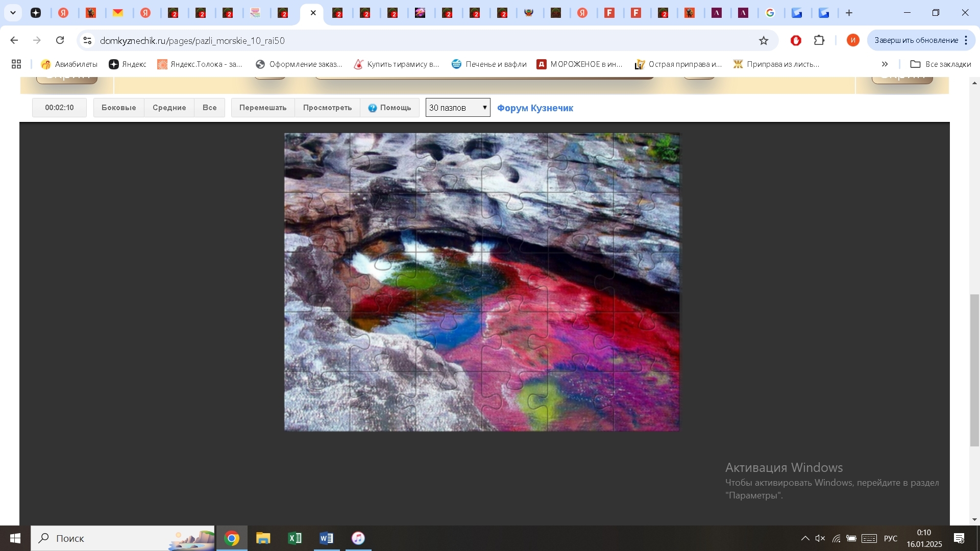This screenshot has height=551, width=980.
Task: Open Chrome from the taskbar
Action: (x=232, y=538)
